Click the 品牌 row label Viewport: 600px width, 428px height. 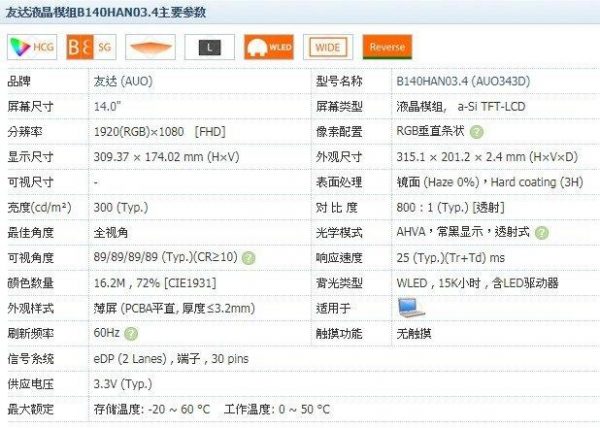coord(19,81)
